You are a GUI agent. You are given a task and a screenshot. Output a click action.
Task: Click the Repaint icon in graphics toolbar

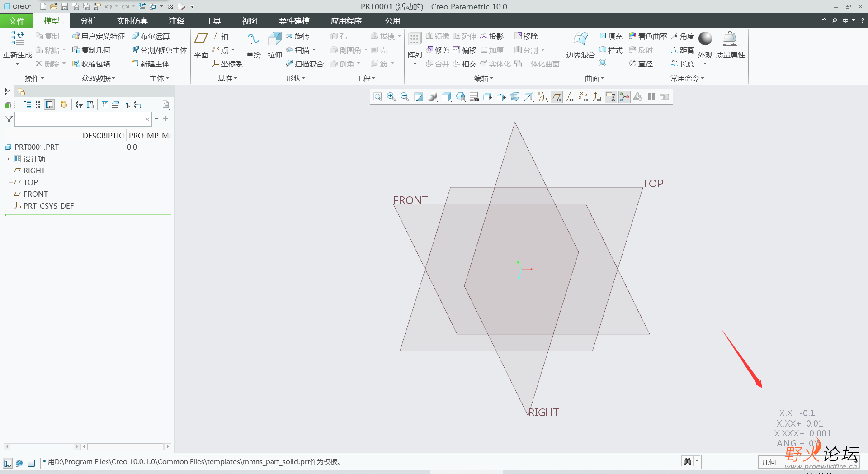coord(419,97)
